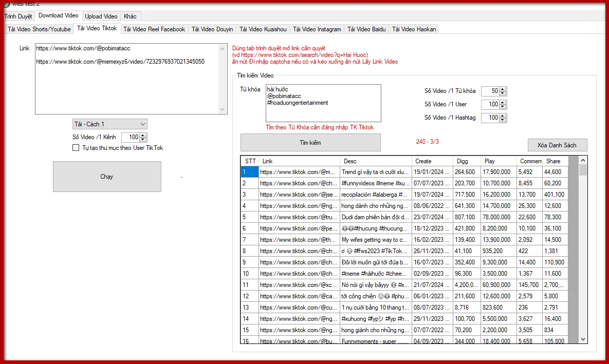
Task: Decrease Số Video /1 Từ khóa value
Action: (503, 93)
